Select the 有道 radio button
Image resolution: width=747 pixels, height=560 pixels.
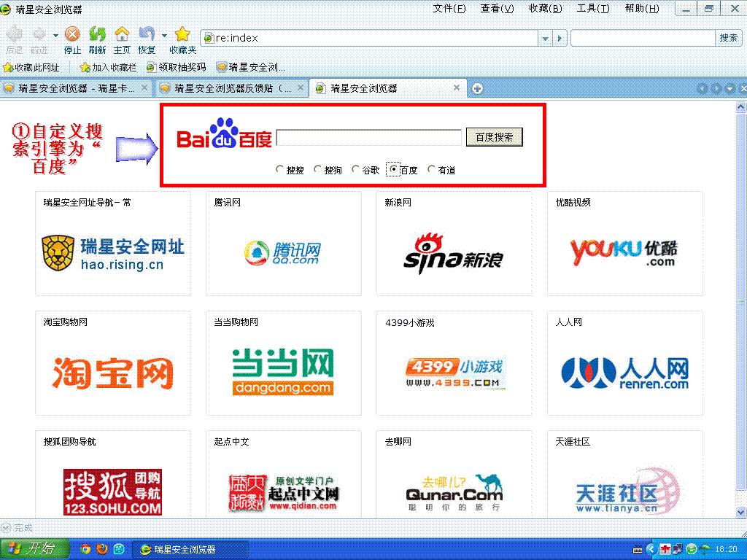click(x=431, y=169)
